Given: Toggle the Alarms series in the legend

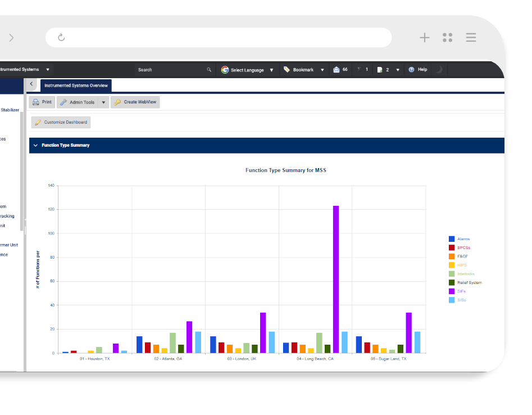Looking at the screenshot, I should (462, 239).
